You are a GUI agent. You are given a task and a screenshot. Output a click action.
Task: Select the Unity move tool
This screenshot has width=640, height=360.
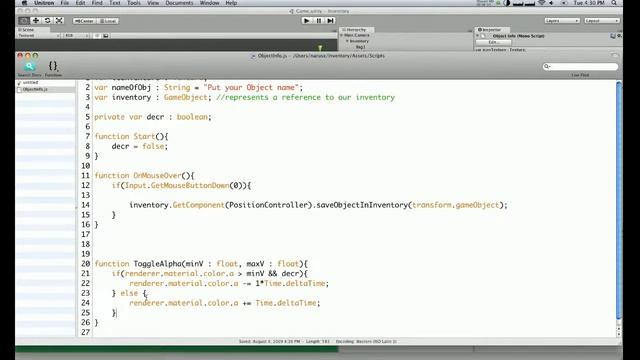[x=36, y=20]
